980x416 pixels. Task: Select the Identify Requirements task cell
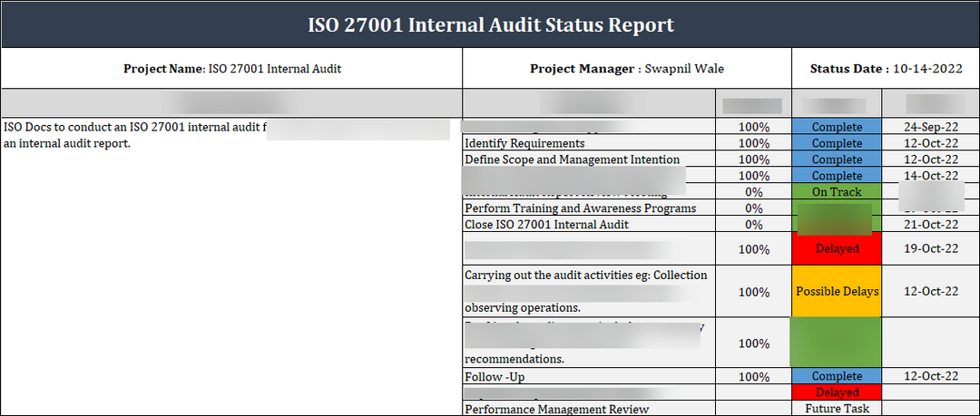(589, 143)
